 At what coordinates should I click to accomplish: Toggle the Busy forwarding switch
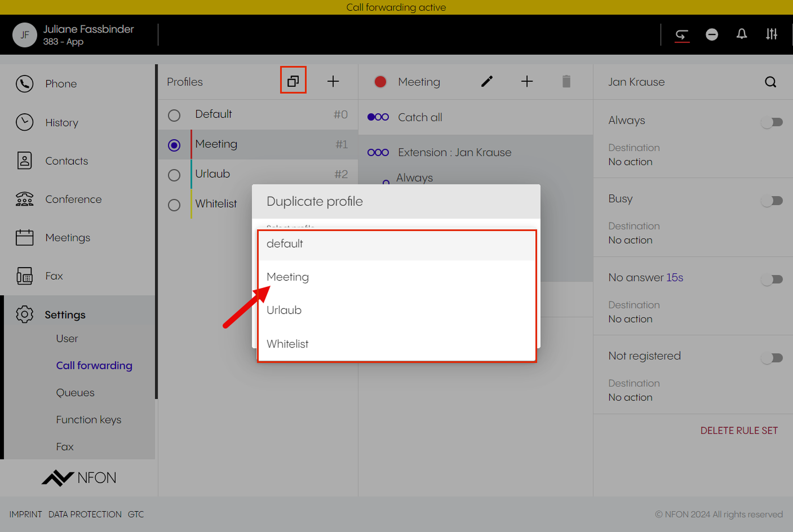coord(772,201)
